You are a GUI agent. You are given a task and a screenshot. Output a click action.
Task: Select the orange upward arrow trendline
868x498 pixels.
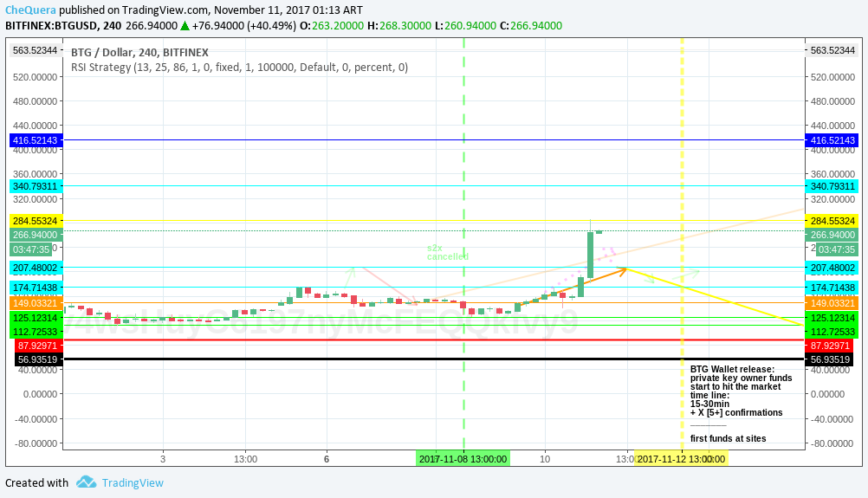click(573, 286)
